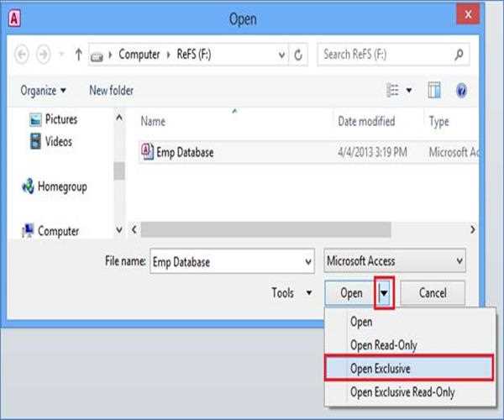Choose Open Exclusive Read-Only from the menu
504x420 pixels.
(410, 392)
